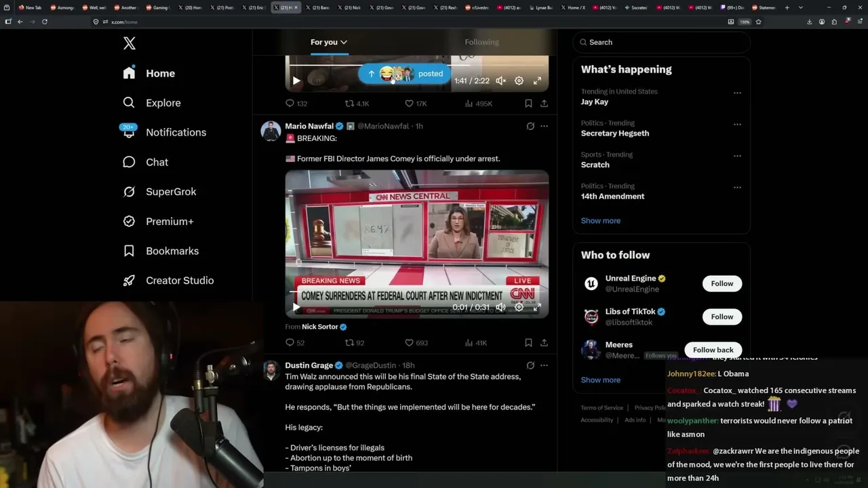
Task: Reply to Mario Nawfal's Comey post
Action: pos(290,343)
